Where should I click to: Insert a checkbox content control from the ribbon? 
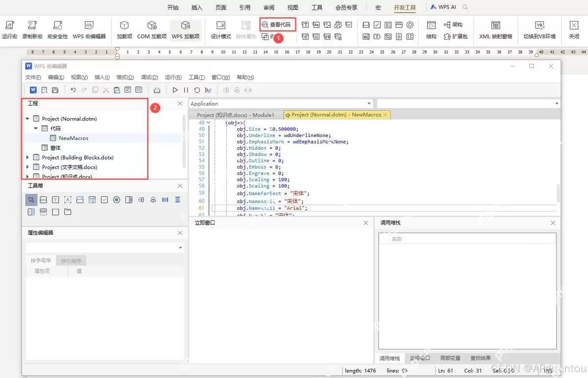click(349, 24)
